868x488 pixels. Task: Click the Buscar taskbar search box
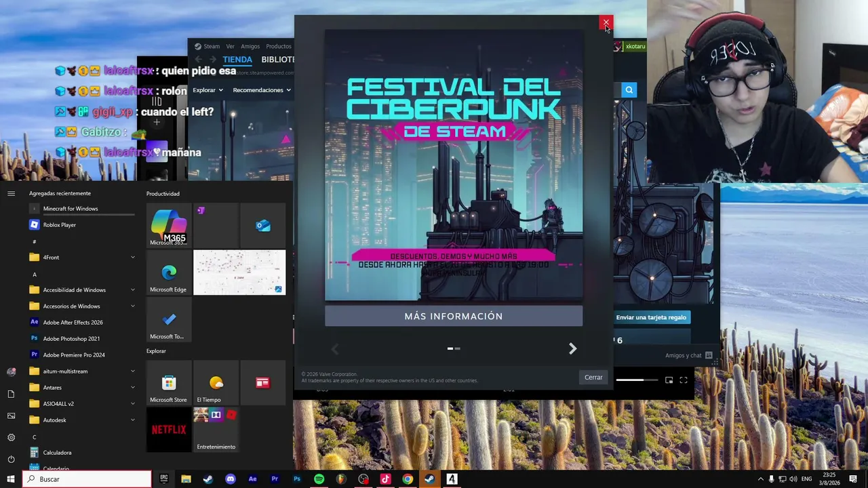click(x=87, y=479)
